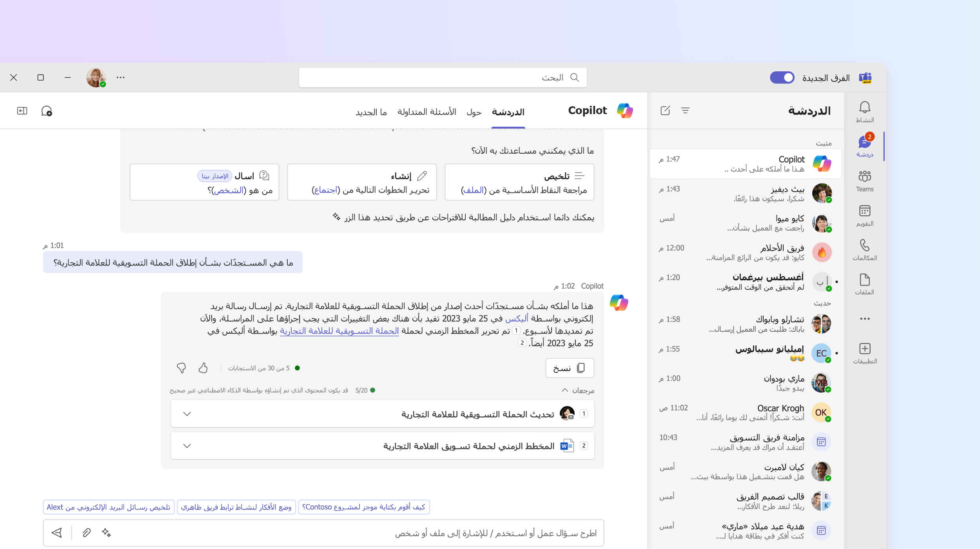This screenshot has width=980, height=549.
Task: Click citation marker 1 in the response text
Action: (x=516, y=331)
